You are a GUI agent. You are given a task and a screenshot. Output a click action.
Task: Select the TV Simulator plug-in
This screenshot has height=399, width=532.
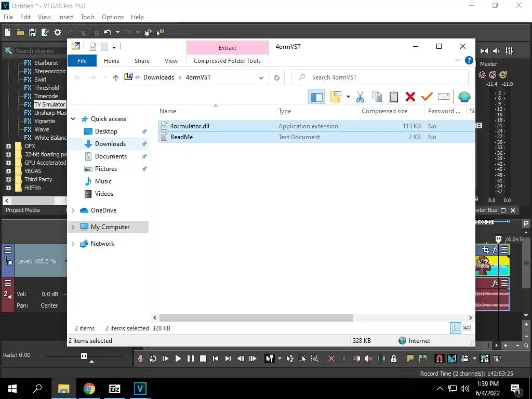[49, 104]
